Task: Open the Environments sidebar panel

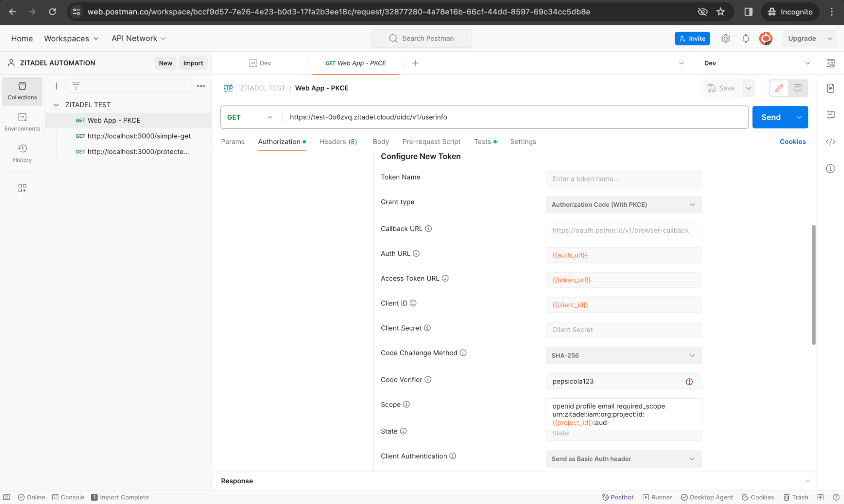Action: [x=22, y=122]
